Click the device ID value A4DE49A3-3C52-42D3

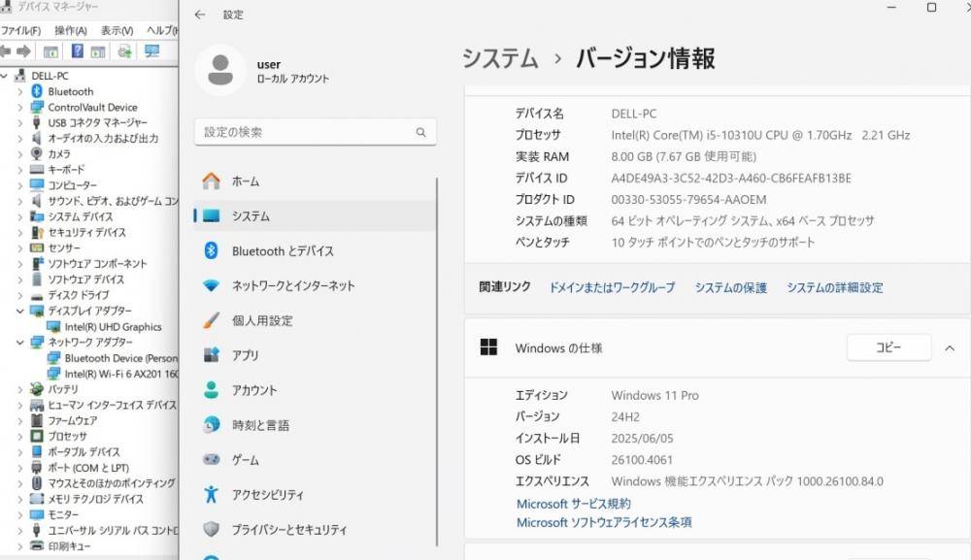click(x=731, y=179)
